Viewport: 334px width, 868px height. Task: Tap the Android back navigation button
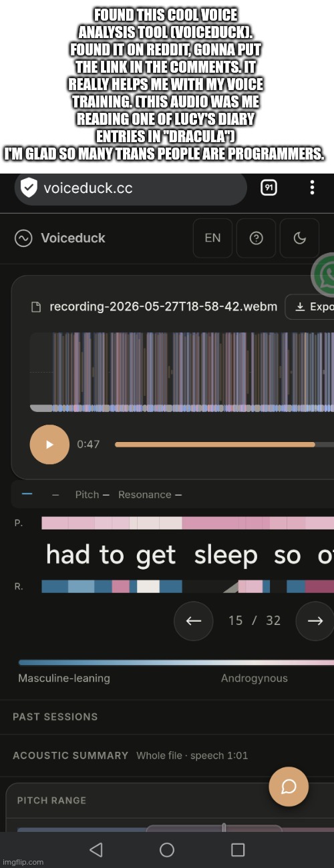(96, 849)
